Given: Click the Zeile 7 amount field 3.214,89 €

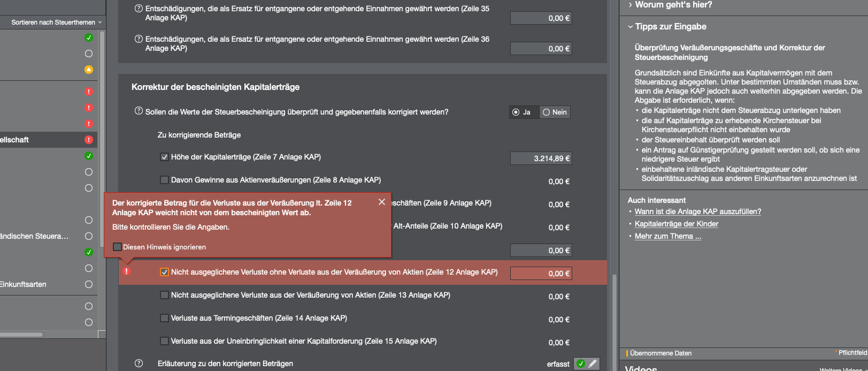Looking at the screenshot, I should 541,158.
